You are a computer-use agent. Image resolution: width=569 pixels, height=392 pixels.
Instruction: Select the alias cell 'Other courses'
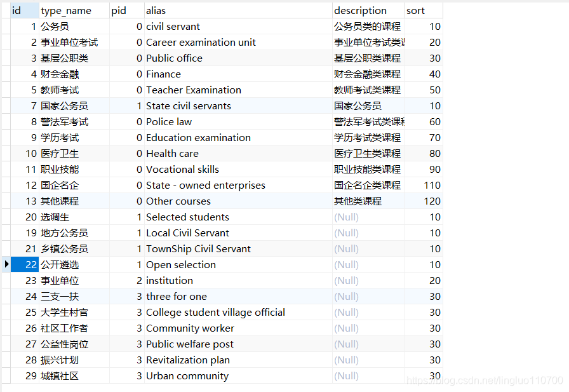pyautogui.click(x=238, y=201)
